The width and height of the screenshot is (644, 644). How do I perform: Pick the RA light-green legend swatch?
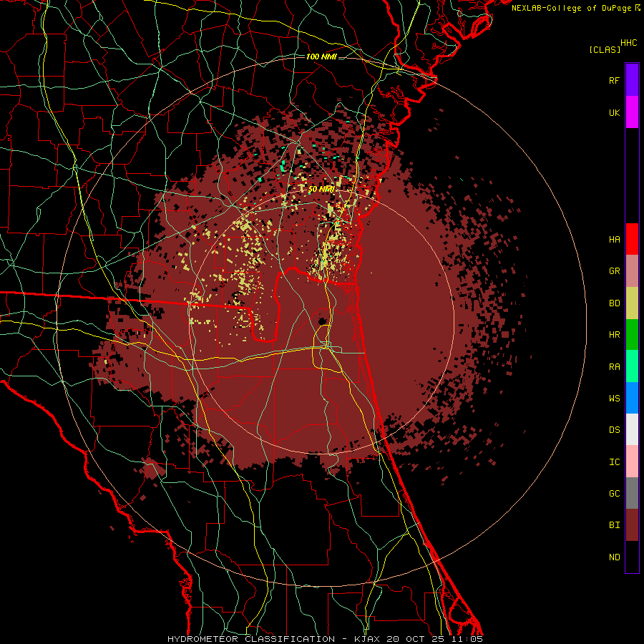632,366
